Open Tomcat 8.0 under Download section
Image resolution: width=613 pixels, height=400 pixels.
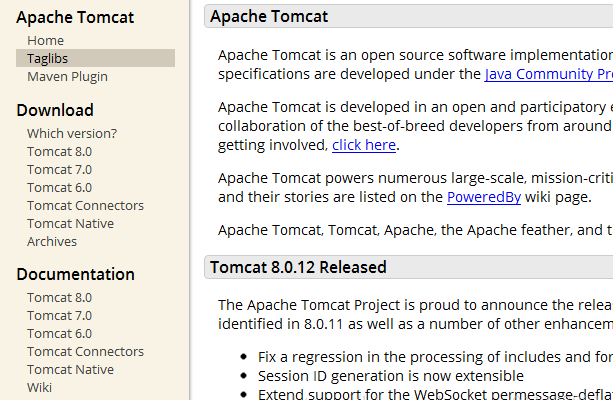point(59,151)
